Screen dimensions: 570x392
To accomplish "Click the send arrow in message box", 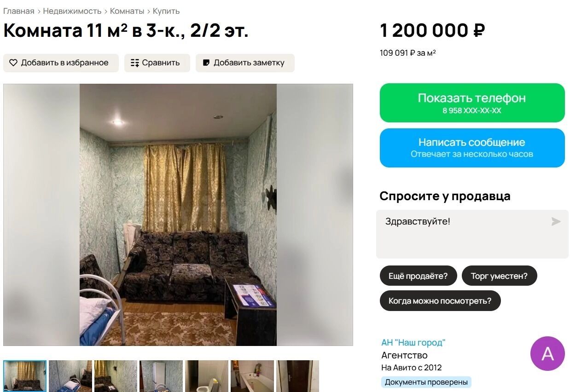I will point(556,222).
